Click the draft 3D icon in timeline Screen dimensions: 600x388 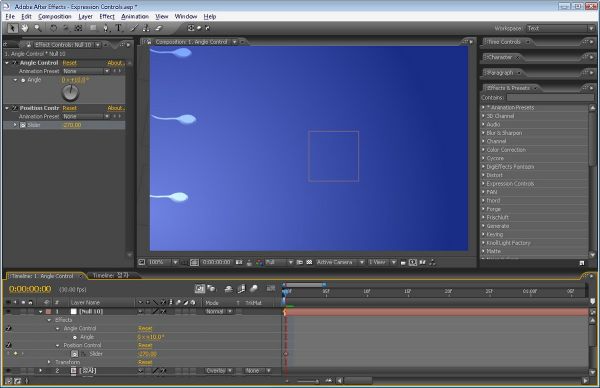pyautogui.click(x=211, y=289)
